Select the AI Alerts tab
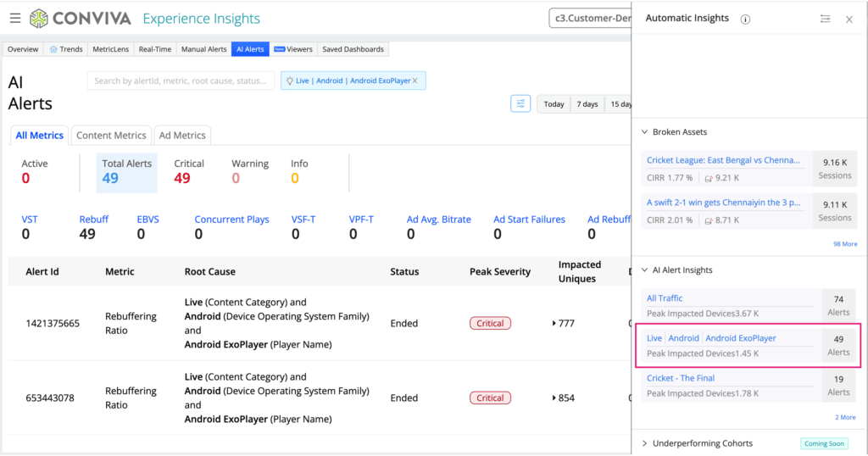Image resolution: width=868 pixels, height=456 pixels. coord(250,49)
